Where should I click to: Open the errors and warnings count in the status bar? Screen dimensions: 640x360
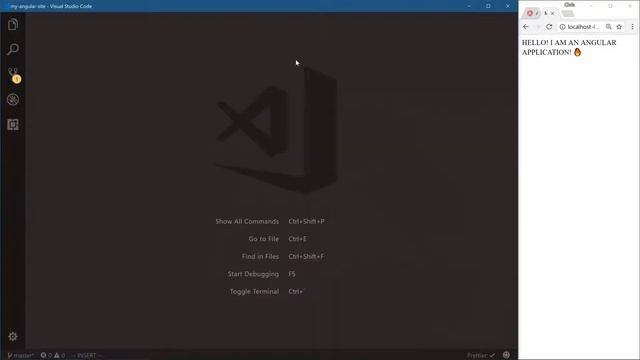[x=53, y=356]
